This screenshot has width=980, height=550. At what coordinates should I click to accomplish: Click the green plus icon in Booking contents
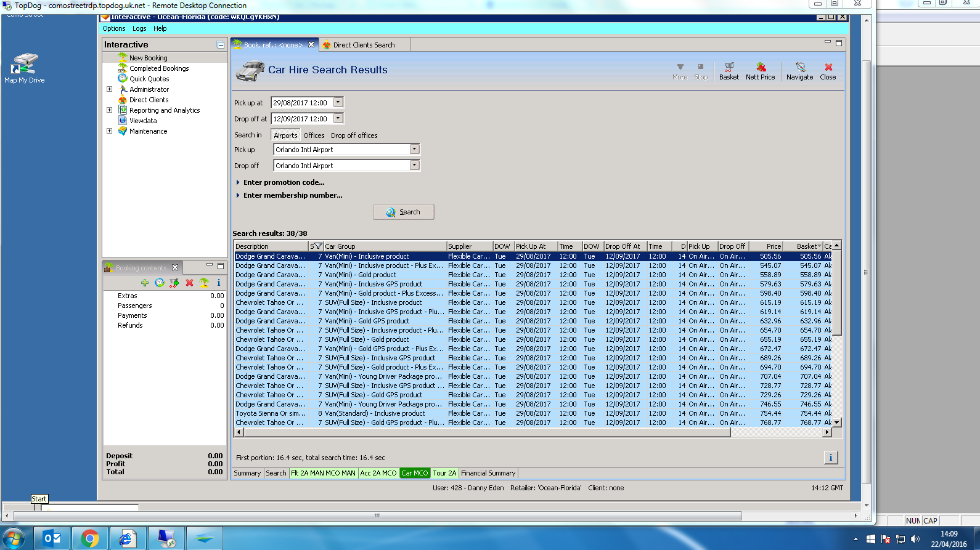click(x=145, y=283)
